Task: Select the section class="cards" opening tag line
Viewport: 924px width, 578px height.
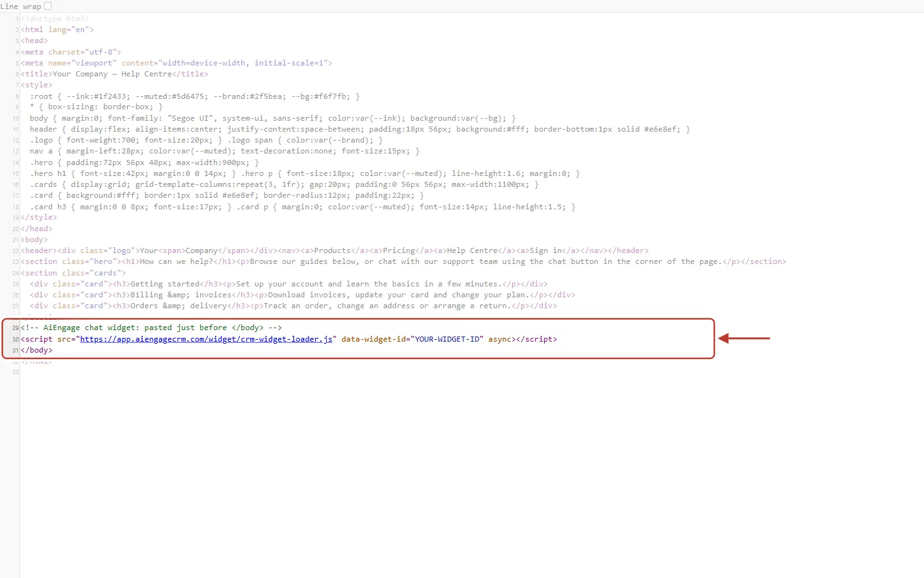Action: [73, 273]
